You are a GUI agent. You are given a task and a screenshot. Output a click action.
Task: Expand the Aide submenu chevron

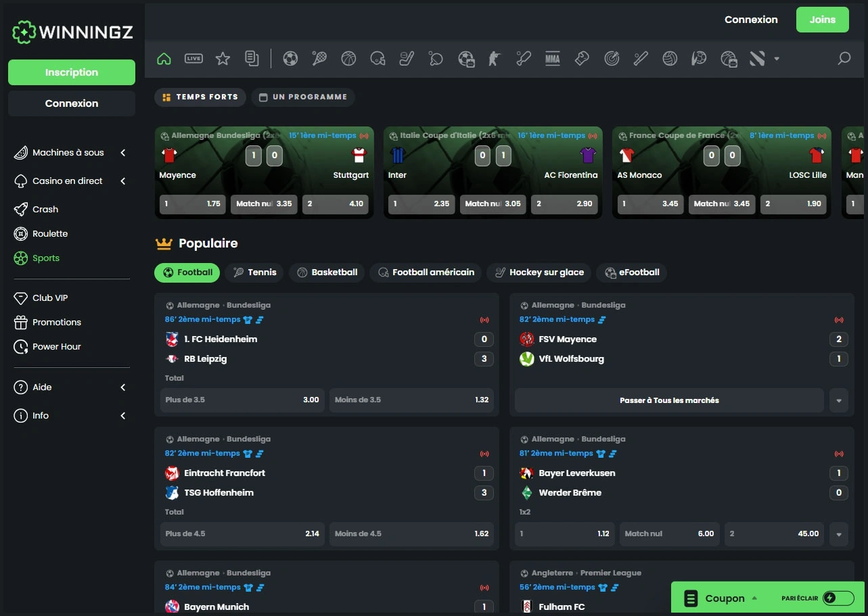point(123,387)
